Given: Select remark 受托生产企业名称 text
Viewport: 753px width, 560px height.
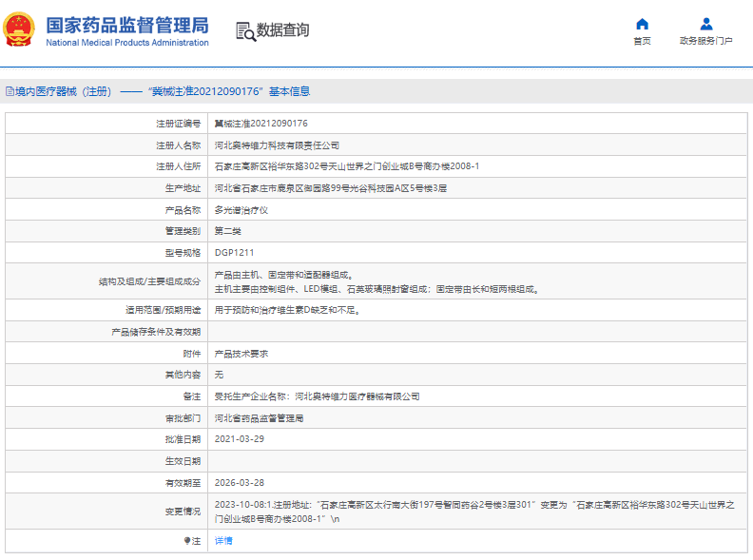Looking at the screenshot, I should 317,396.
